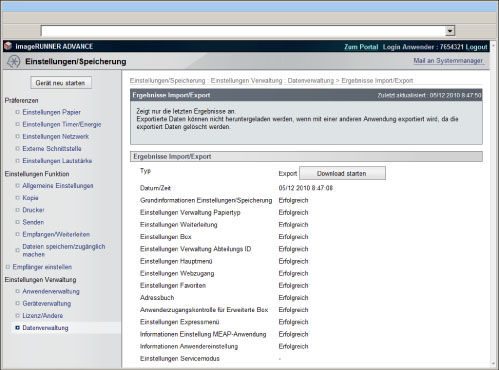Open Anwenderverwaltung in the sidebar
The width and height of the screenshot is (499, 370).
(51, 291)
